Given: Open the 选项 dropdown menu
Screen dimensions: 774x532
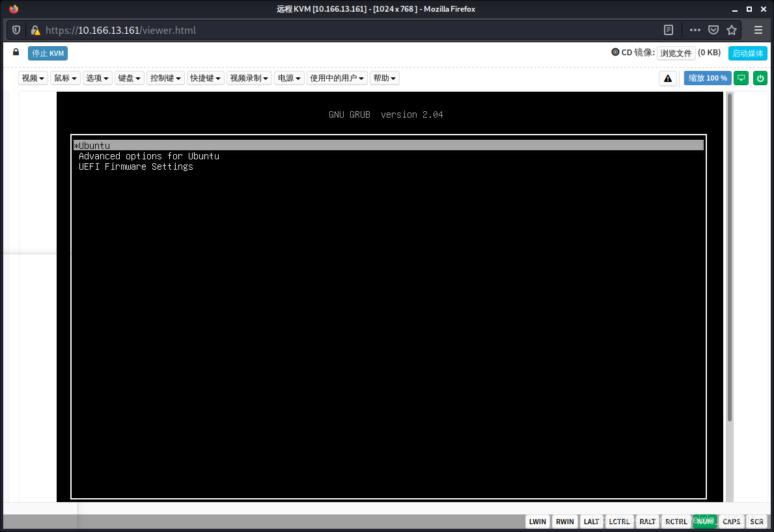Looking at the screenshot, I should [x=97, y=78].
